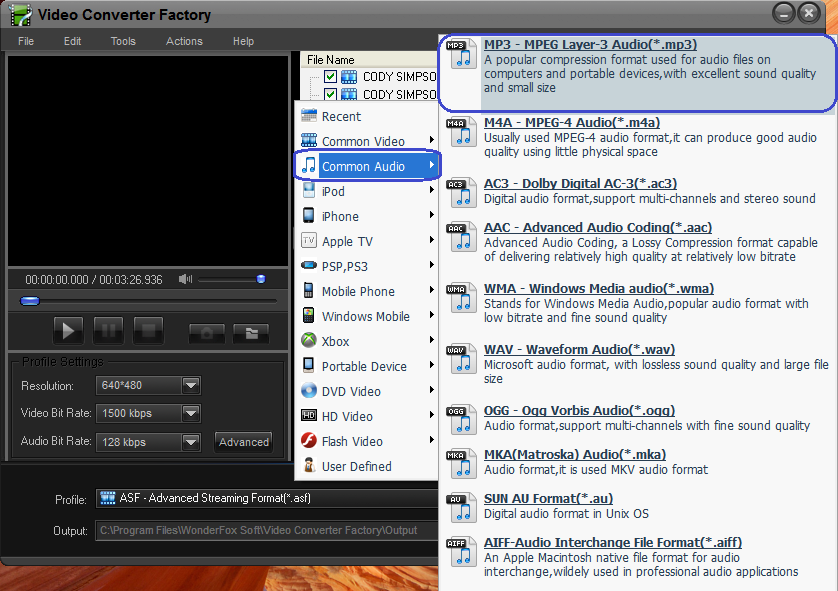The height and width of the screenshot is (591, 838).
Task: Uncheck the first CODY SIMPSO file checkbox
Action: click(x=330, y=76)
